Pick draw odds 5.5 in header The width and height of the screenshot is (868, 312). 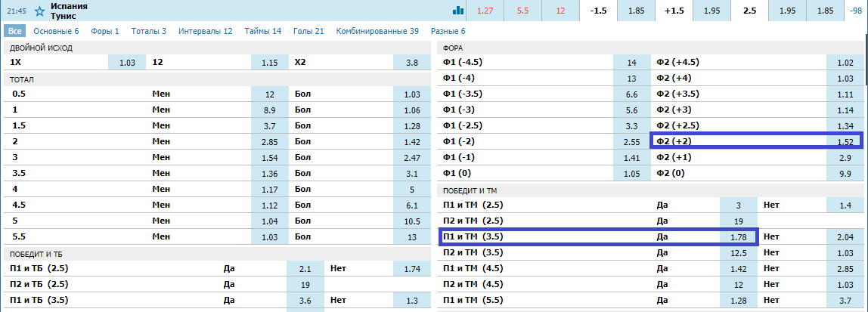(522, 11)
